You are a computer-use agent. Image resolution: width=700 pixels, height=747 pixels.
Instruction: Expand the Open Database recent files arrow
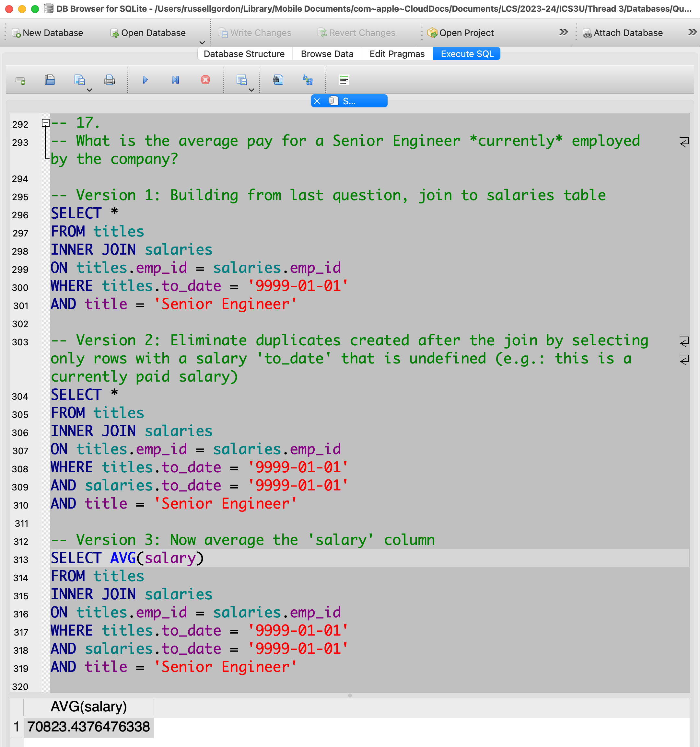point(202,43)
